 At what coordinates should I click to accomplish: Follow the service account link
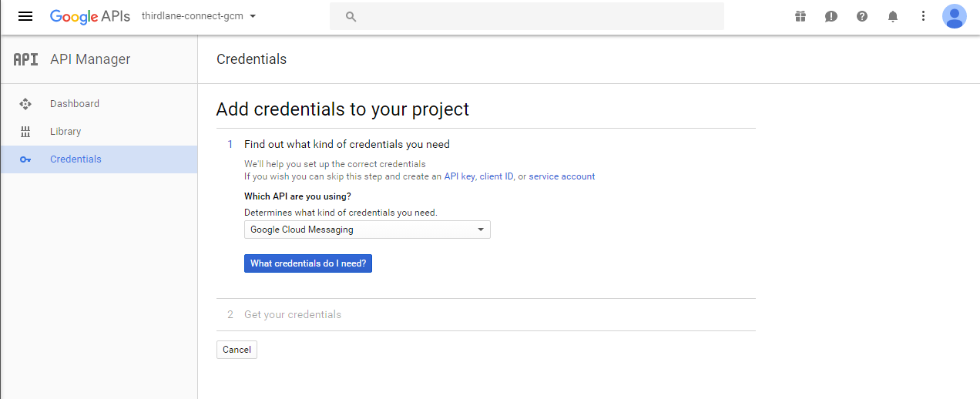coord(562,176)
